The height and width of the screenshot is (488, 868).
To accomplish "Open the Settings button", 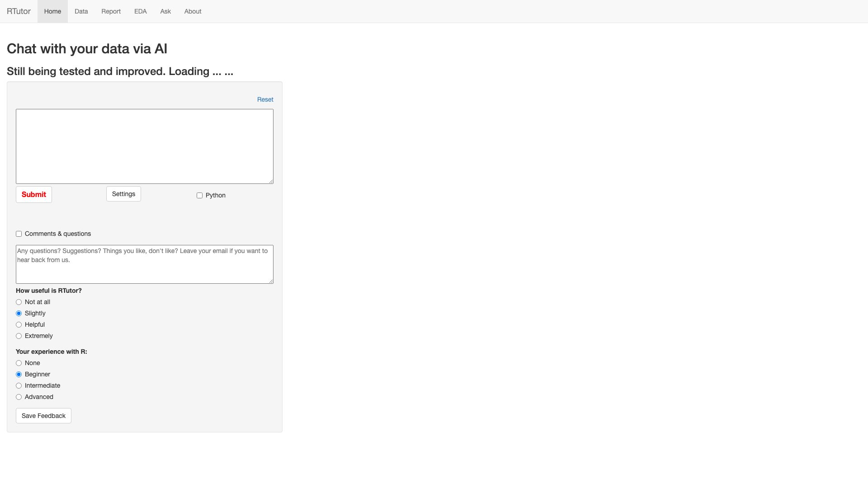I will [x=123, y=194].
